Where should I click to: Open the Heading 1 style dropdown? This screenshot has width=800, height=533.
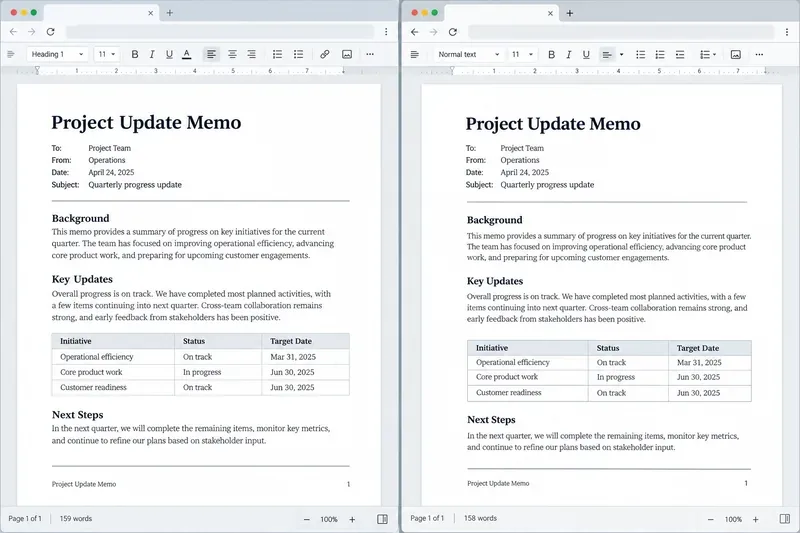pos(57,54)
